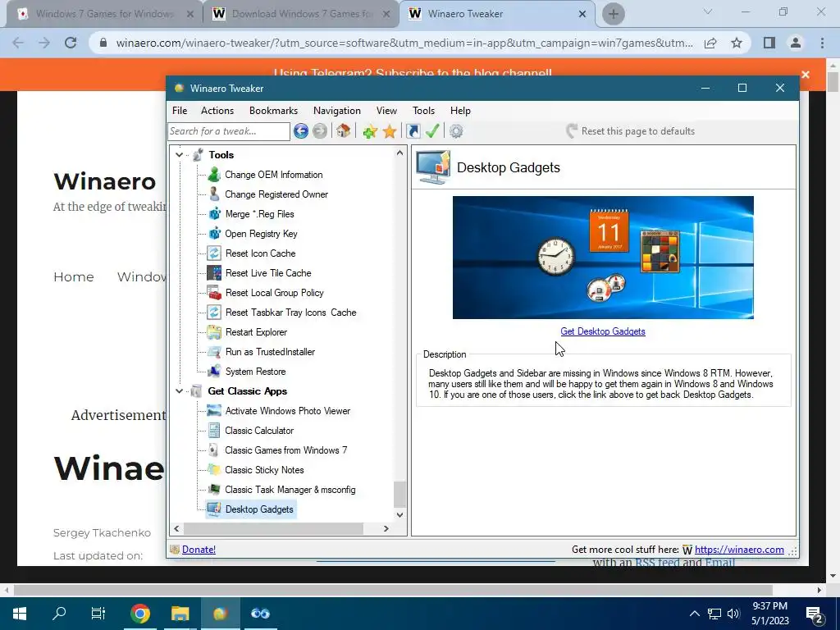Viewport: 840px width, 630px height.
Task: Open Windows Start menu
Action: pyautogui.click(x=20, y=614)
